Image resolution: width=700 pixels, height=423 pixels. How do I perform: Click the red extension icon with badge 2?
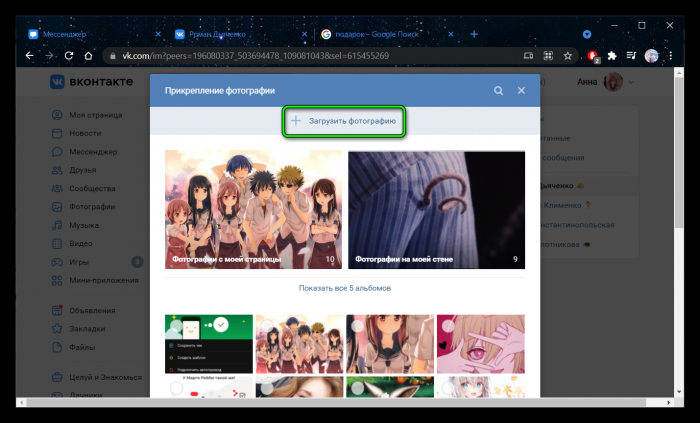click(593, 56)
